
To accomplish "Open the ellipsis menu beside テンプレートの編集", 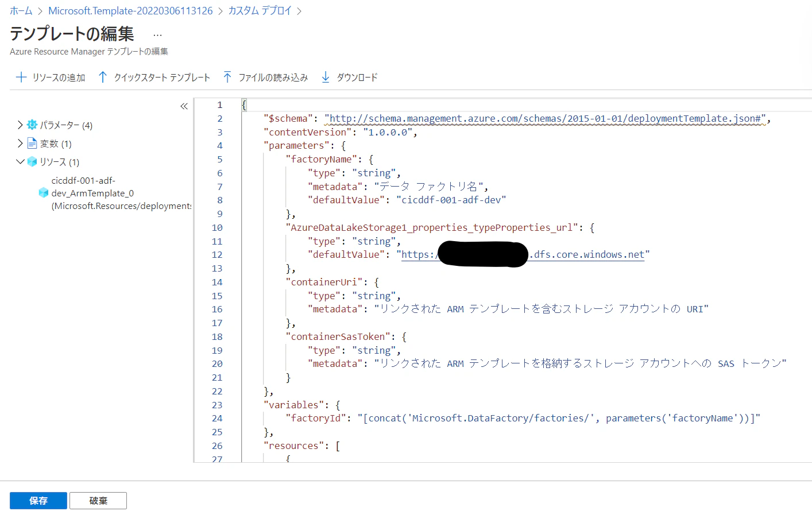I will pos(157,35).
